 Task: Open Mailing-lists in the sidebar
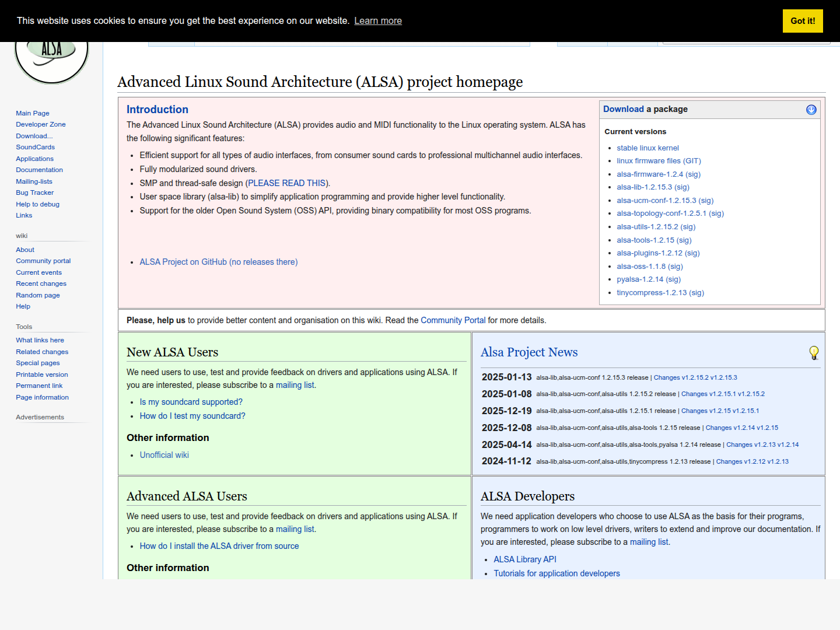click(x=34, y=181)
